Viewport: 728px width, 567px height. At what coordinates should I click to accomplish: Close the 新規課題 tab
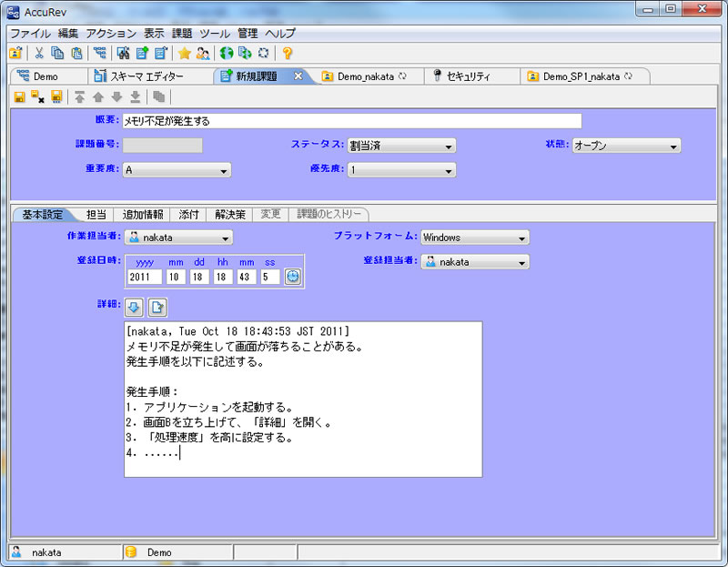(x=298, y=76)
